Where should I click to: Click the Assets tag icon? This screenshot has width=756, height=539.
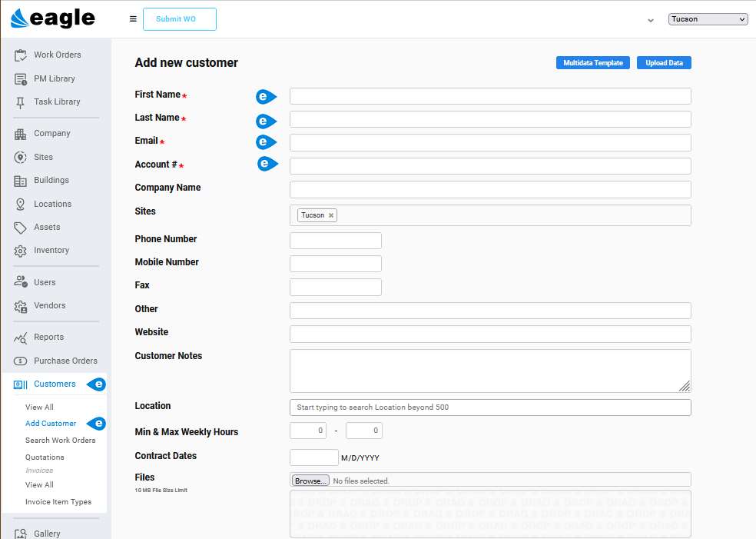point(20,228)
